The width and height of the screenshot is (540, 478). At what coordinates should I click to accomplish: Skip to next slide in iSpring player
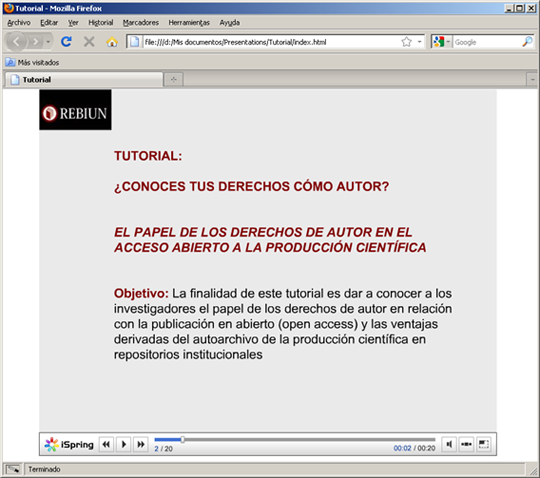coord(141,444)
